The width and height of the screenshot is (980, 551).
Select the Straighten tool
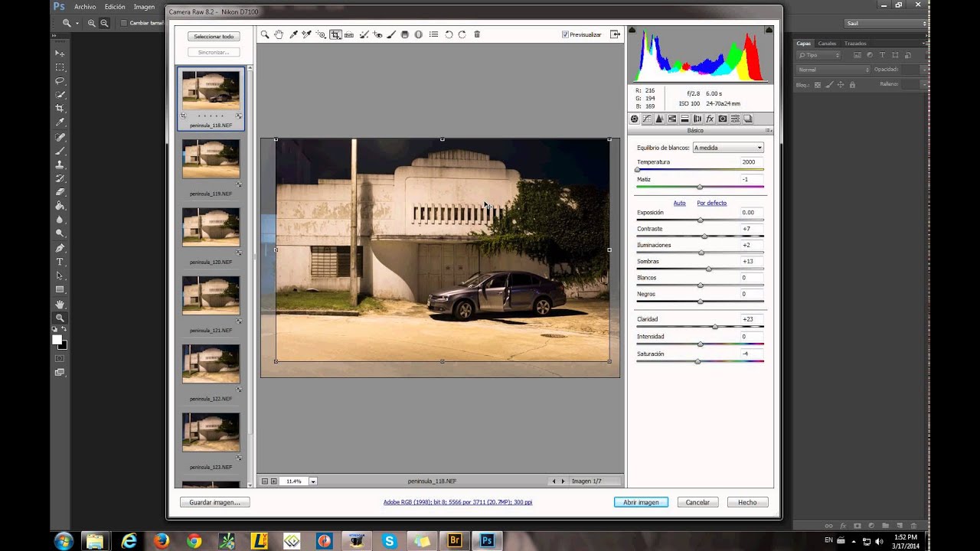(x=349, y=34)
